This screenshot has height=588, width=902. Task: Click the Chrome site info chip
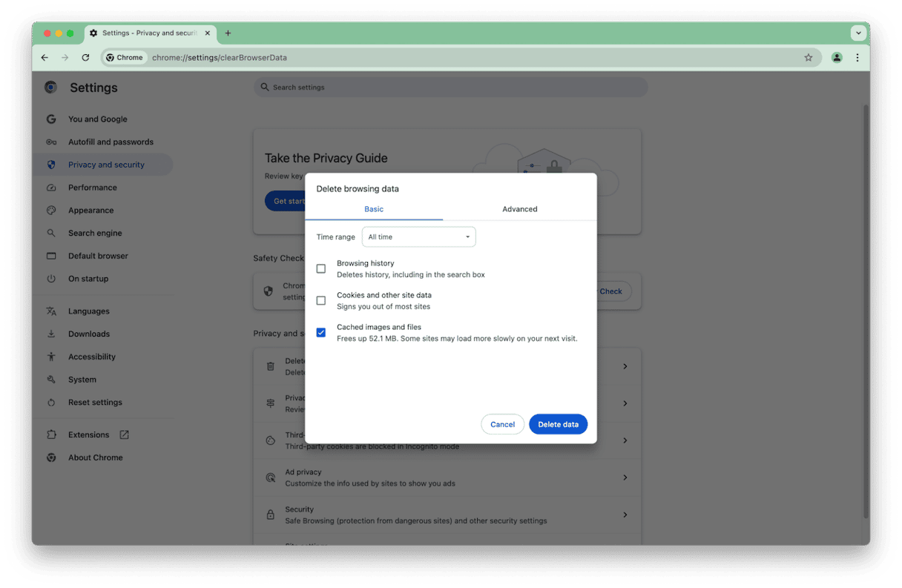point(124,57)
